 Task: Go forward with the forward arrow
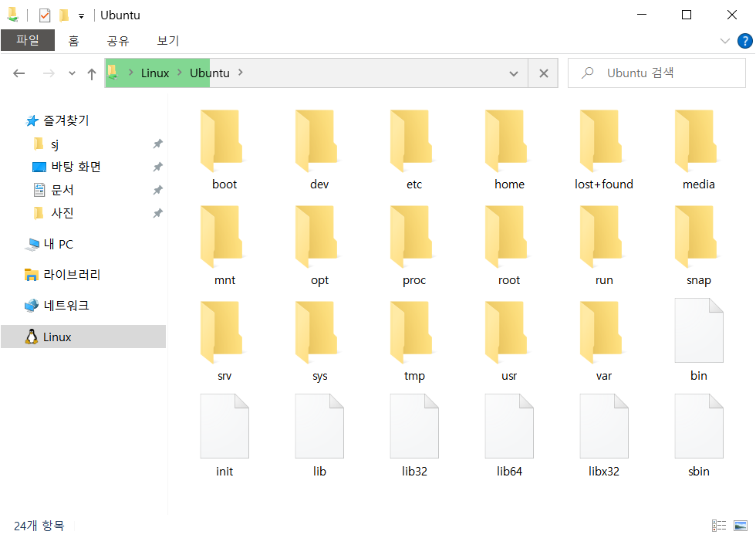click(x=49, y=73)
